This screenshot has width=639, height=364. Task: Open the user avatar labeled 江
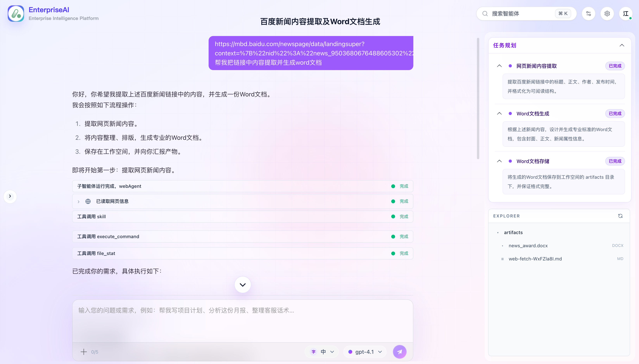coord(626,14)
